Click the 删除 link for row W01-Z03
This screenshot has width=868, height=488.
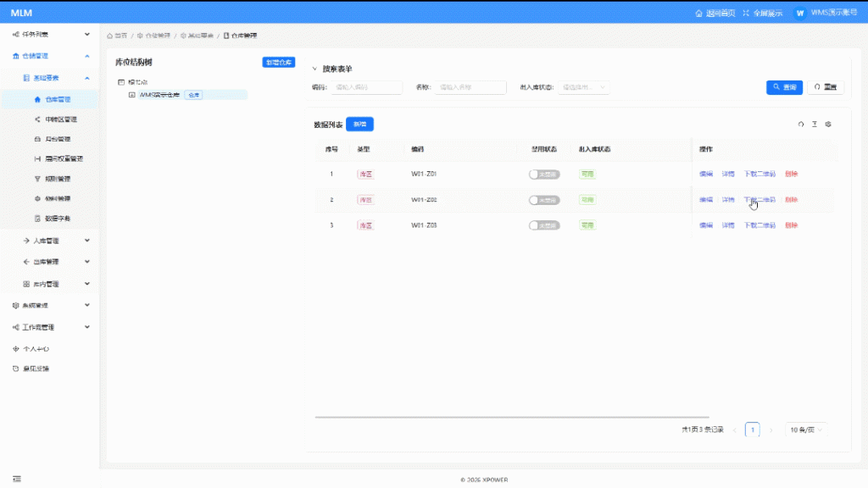(791, 225)
